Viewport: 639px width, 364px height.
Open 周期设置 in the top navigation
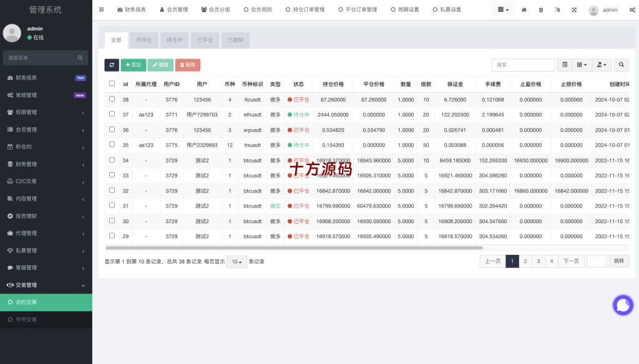[404, 9]
